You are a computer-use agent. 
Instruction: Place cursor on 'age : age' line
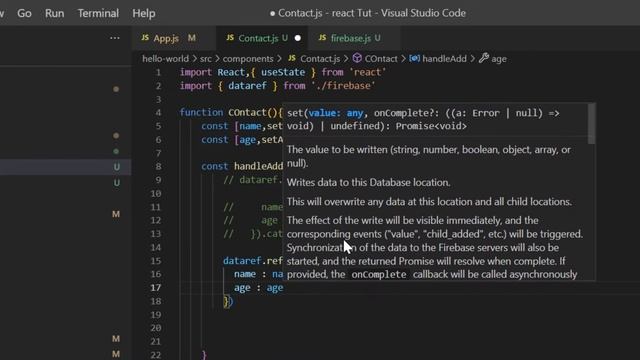[258, 287]
